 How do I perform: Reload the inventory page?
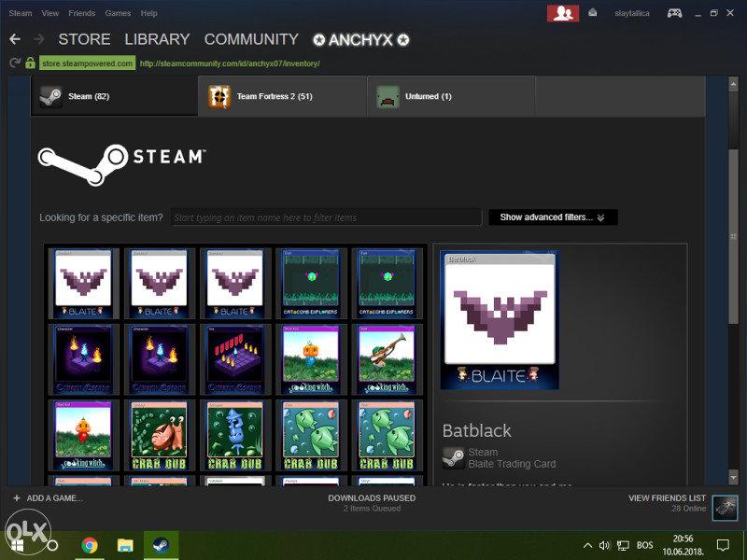pyautogui.click(x=15, y=63)
